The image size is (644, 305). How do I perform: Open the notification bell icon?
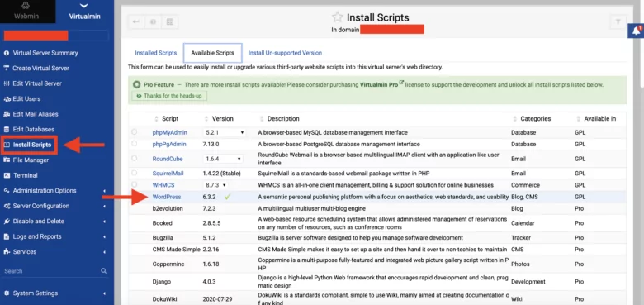point(636,31)
